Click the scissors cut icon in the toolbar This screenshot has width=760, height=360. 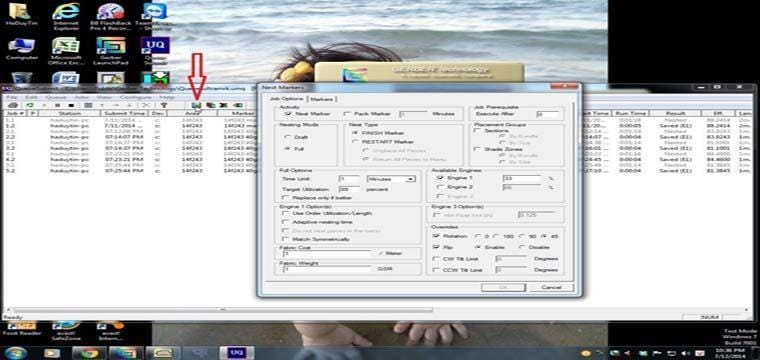145,105
